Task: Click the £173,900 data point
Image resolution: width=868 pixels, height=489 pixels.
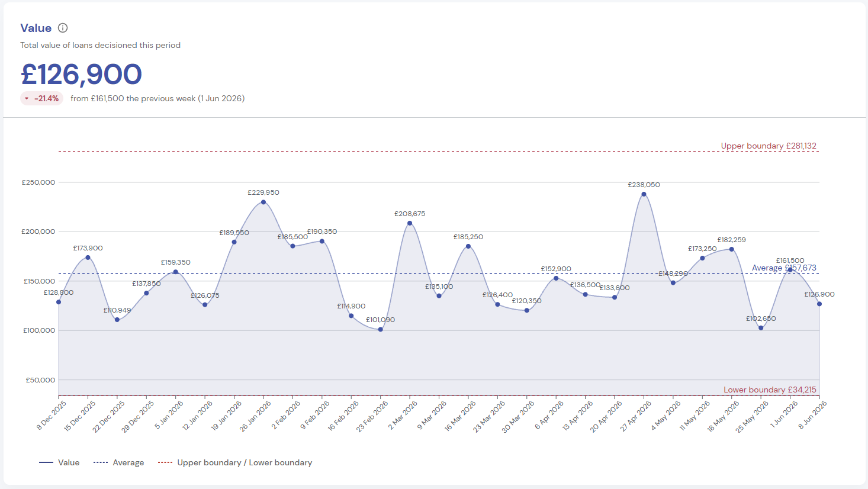Action: click(88, 258)
